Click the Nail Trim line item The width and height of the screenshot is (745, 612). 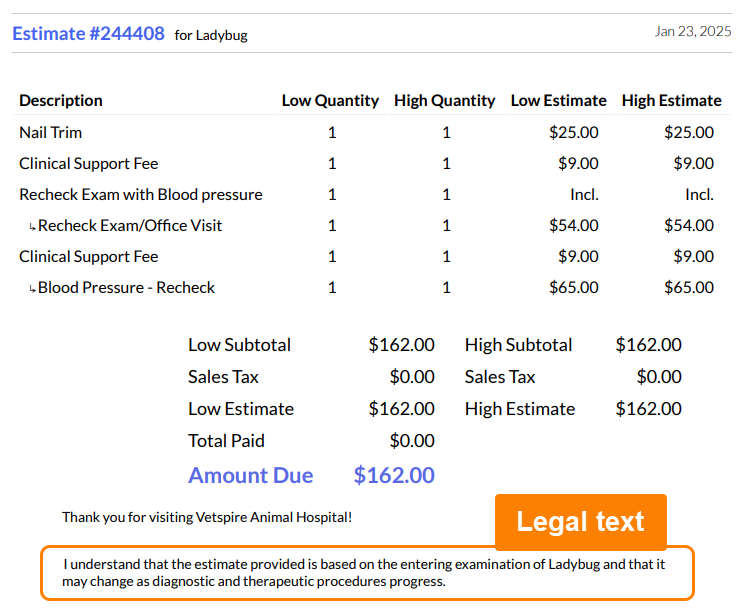51,132
